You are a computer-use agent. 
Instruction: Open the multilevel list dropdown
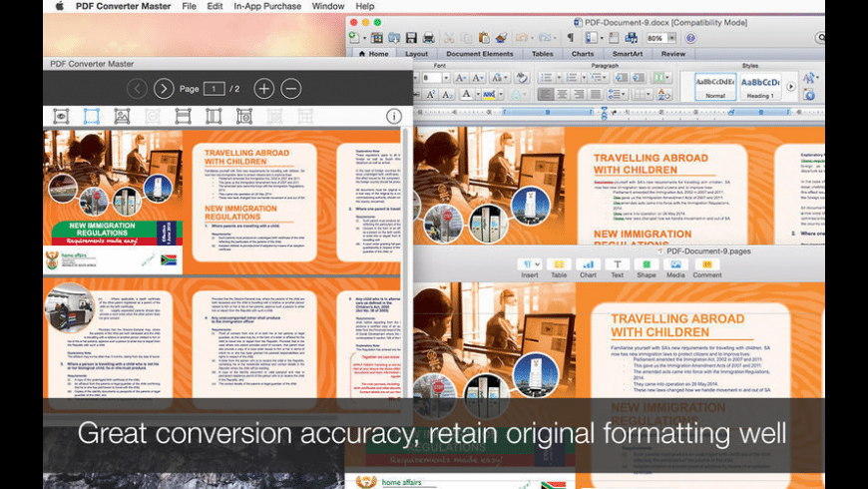[x=598, y=78]
